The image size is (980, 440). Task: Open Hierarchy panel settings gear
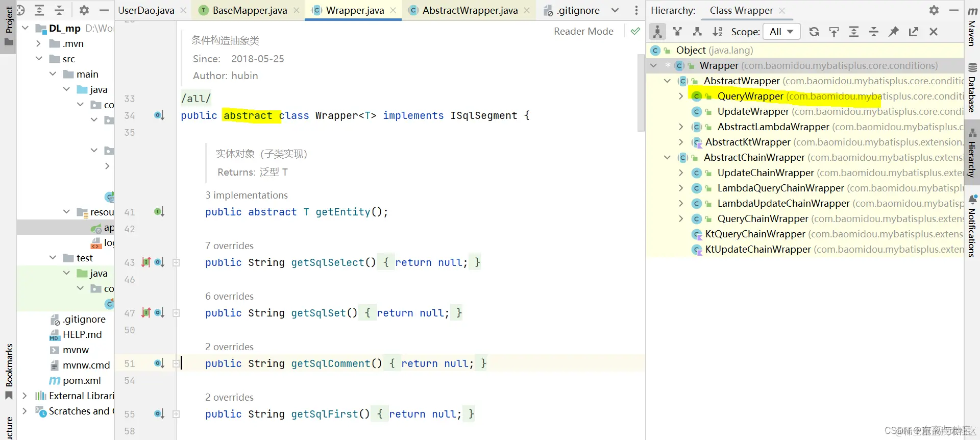tap(934, 10)
